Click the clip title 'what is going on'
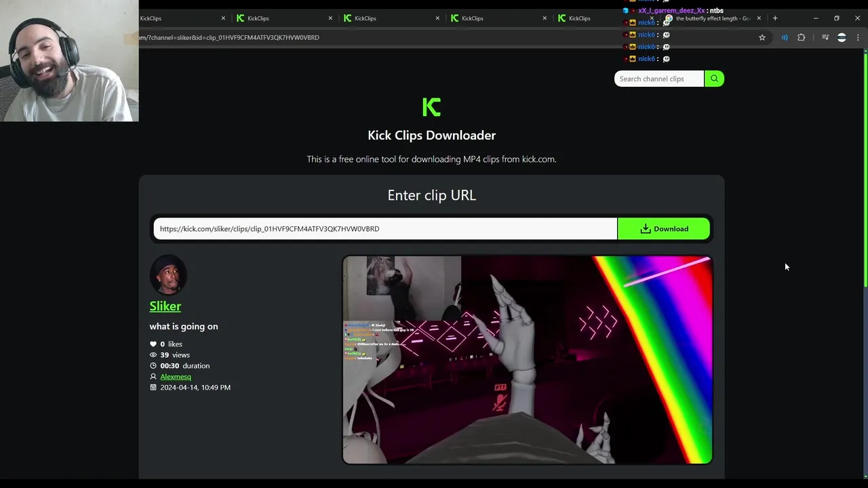Image resolution: width=868 pixels, height=488 pixels. [184, 327]
